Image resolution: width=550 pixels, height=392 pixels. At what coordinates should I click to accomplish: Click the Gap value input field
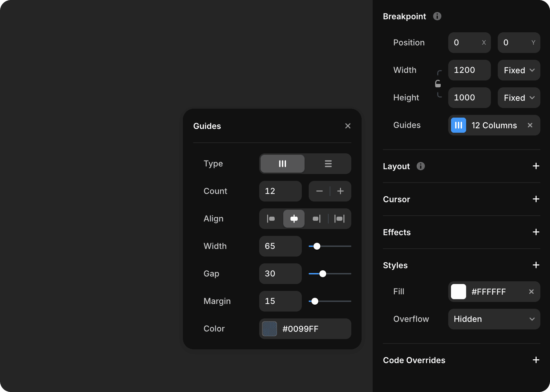[x=280, y=274]
